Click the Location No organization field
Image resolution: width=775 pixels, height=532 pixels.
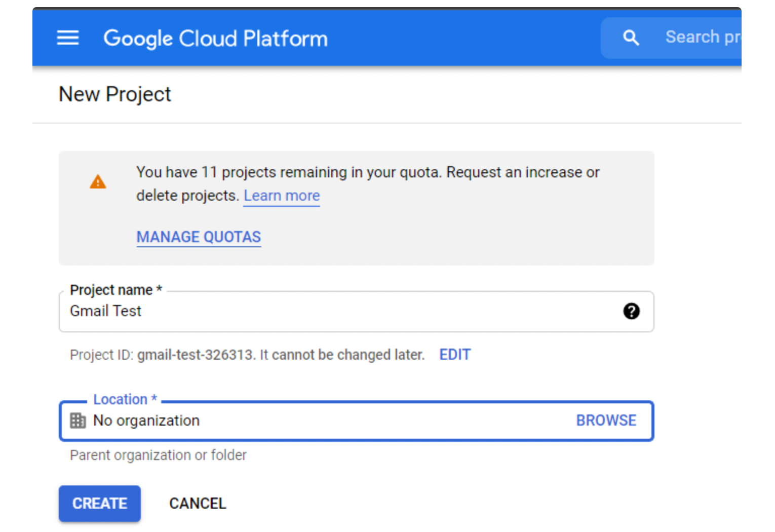click(x=356, y=421)
